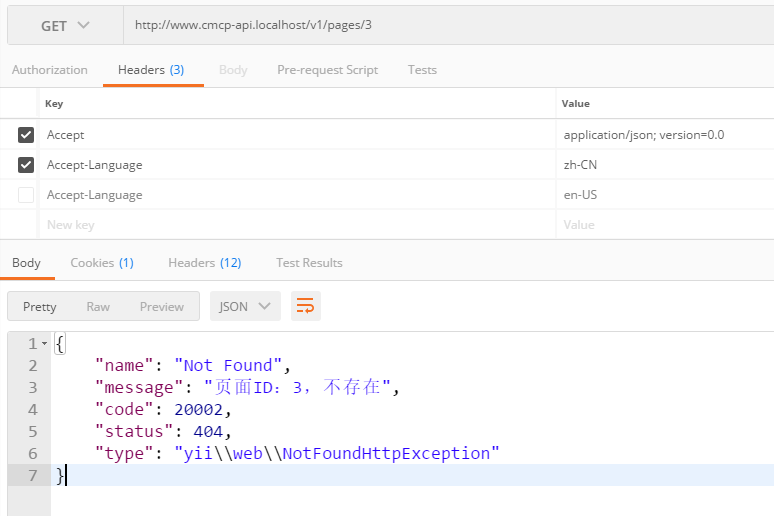
Task: Open the GET method dropdown
Action: point(65,25)
